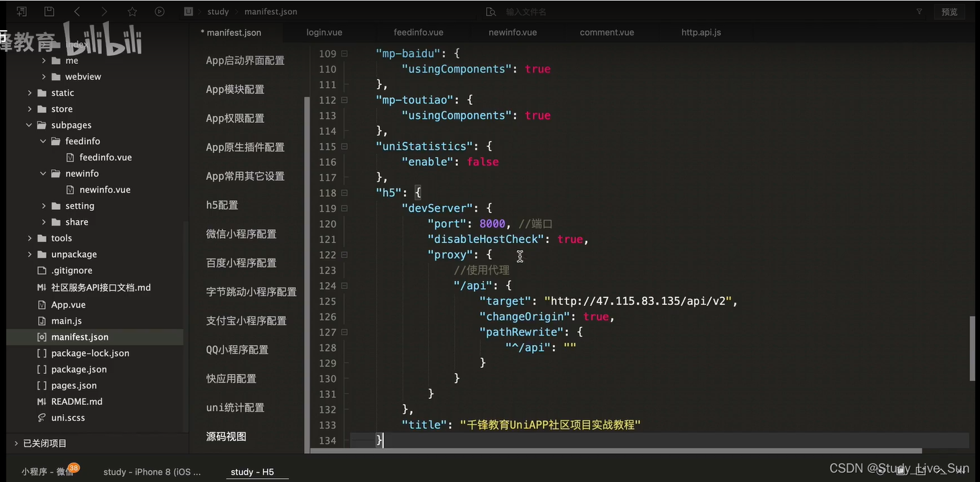Fold code at line 122 proxy

point(344,254)
